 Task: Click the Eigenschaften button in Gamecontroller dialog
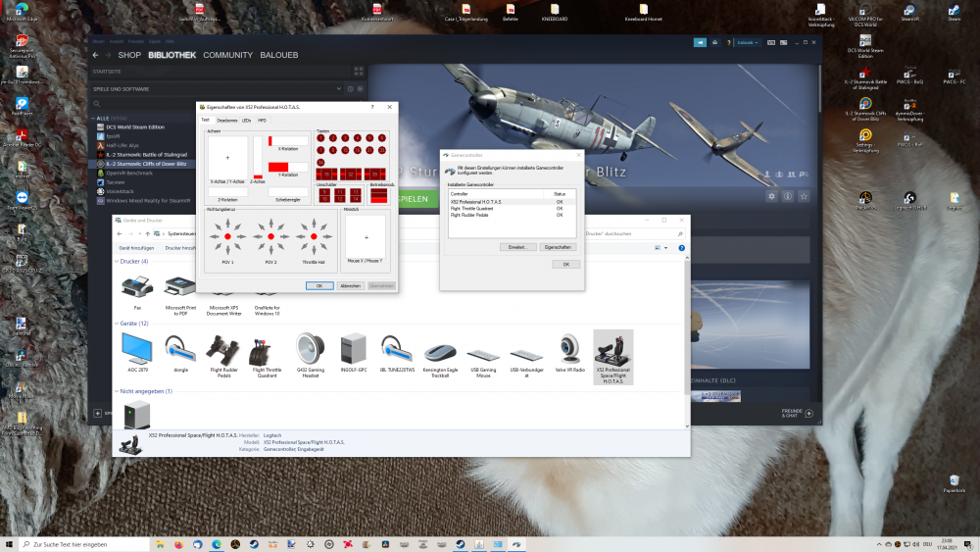coord(558,247)
